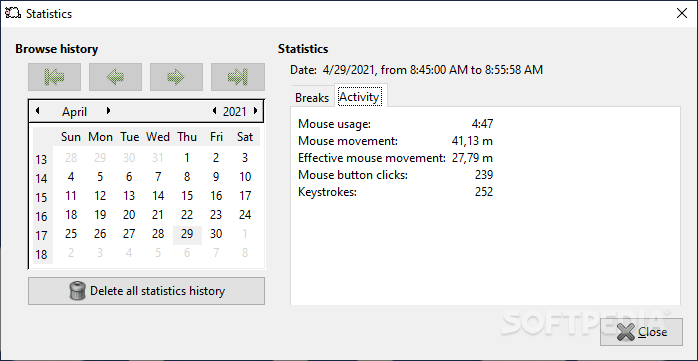This screenshot has width=698, height=361.
Task: Select April 15 in calendar
Action: 187,196
